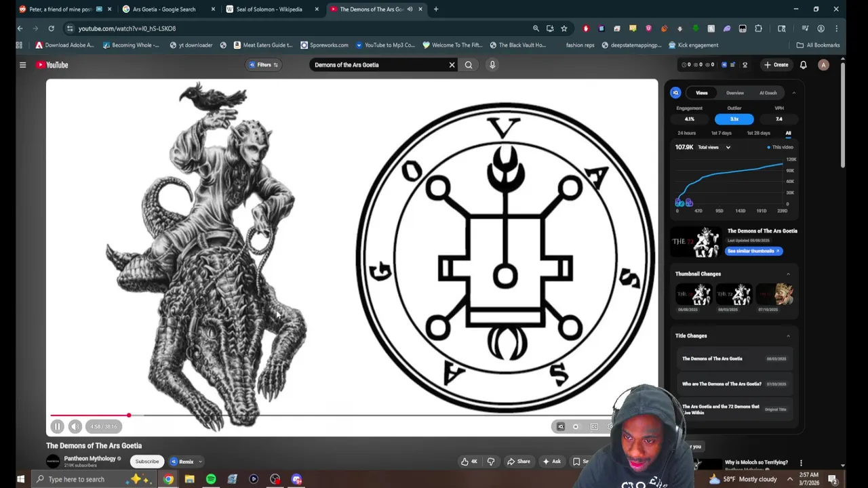This screenshot has width=868, height=488.
Task: Switch to the Overview tab
Action: coord(735,93)
